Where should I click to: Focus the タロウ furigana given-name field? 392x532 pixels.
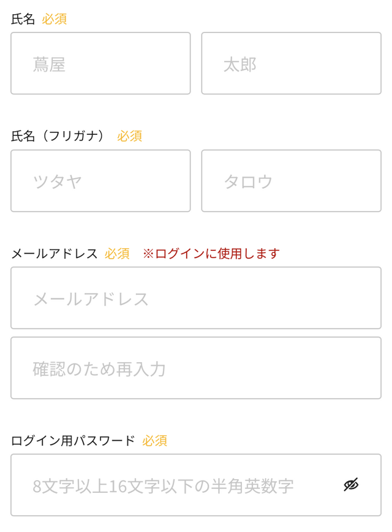pos(291,181)
